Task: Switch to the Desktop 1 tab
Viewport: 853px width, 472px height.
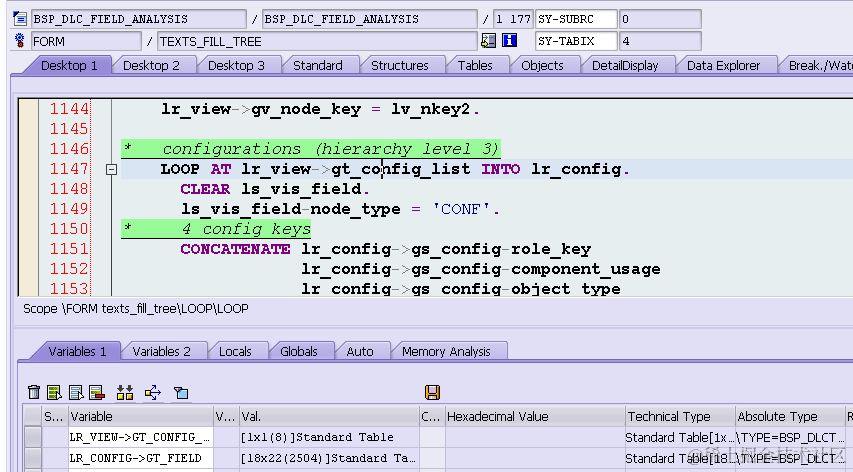Action: pos(69,65)
